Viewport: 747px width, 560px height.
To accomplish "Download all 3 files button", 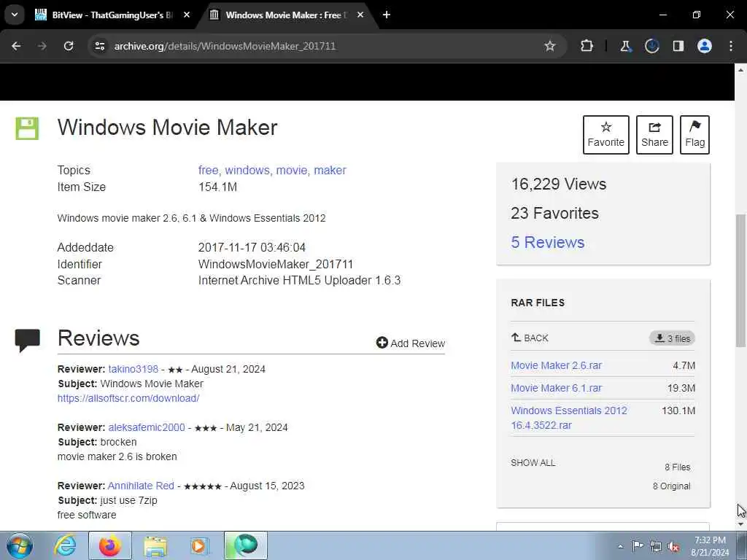I will [x=672, y=338].
